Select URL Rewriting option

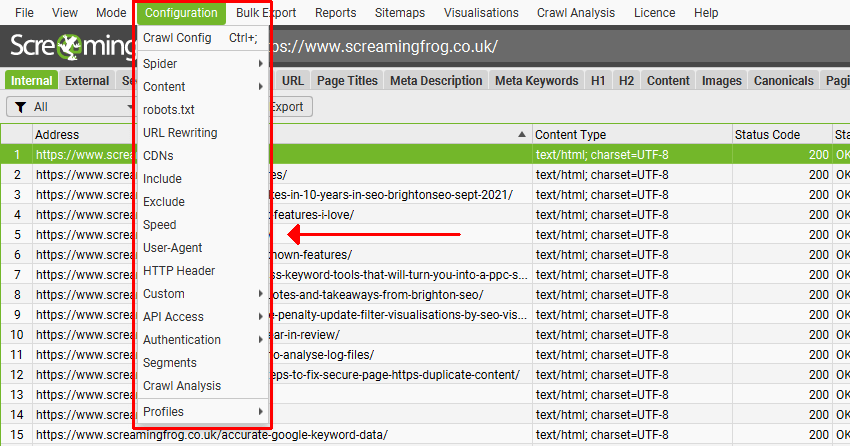coord(203,133)
